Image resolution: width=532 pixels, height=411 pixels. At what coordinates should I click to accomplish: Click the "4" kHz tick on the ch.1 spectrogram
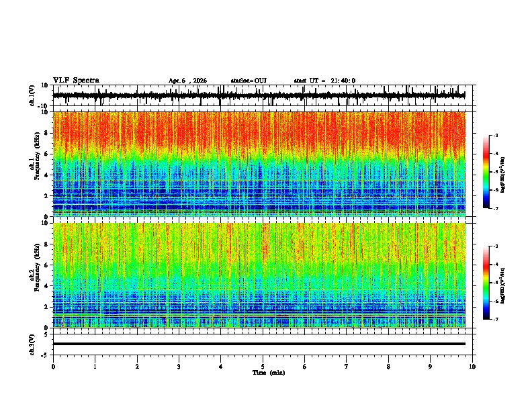[48, 175]
